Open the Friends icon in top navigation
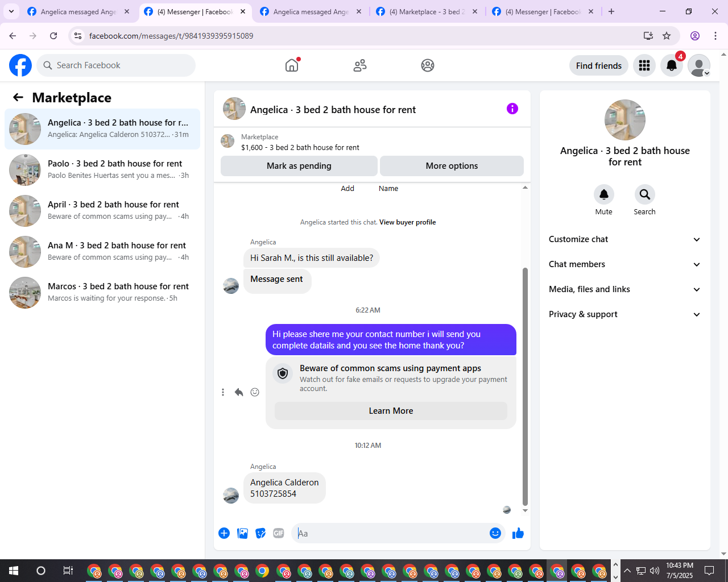The height and width of the screenshot is (582, 728). (x=360, y=65)
